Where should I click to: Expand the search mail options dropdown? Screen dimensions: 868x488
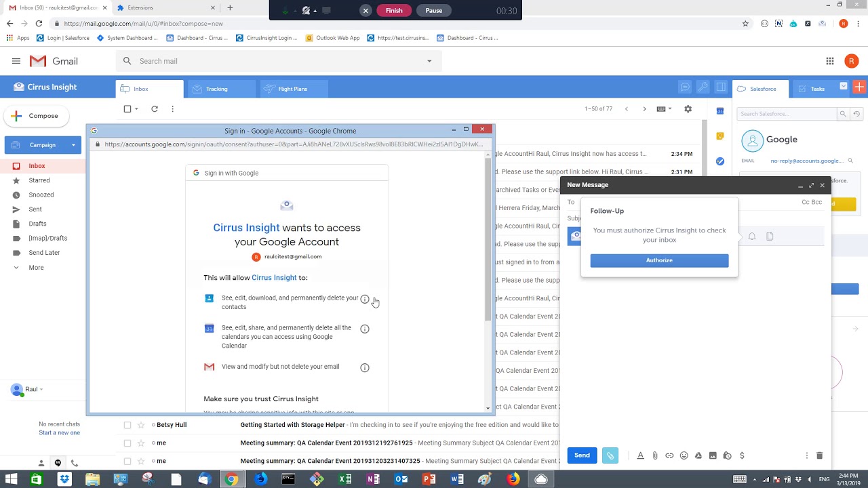tap(429, 61)
